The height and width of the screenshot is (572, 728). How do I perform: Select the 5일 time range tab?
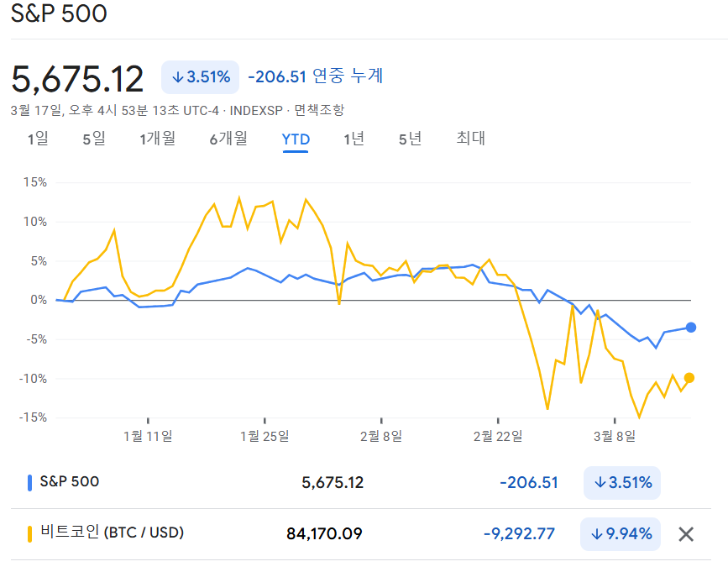(94, 139)
